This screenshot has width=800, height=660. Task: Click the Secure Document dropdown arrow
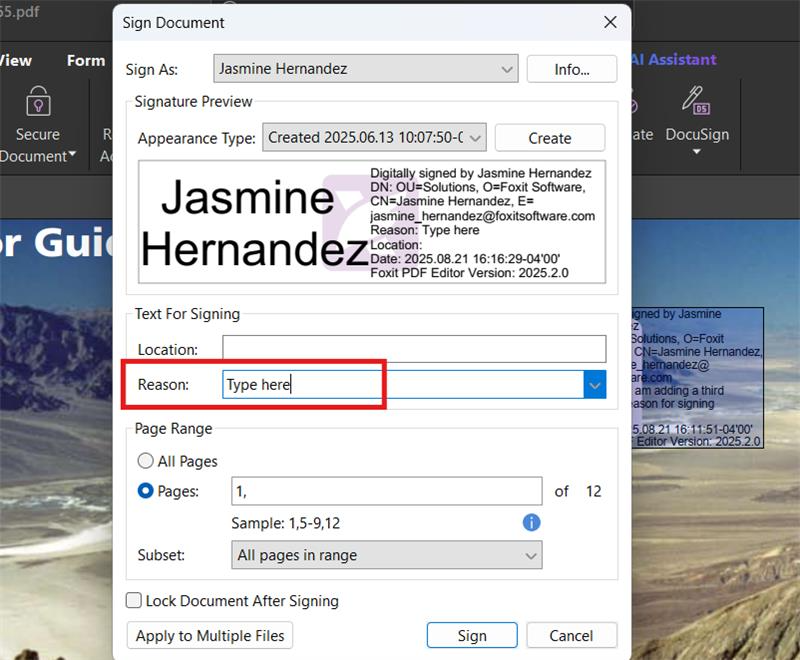72,154
